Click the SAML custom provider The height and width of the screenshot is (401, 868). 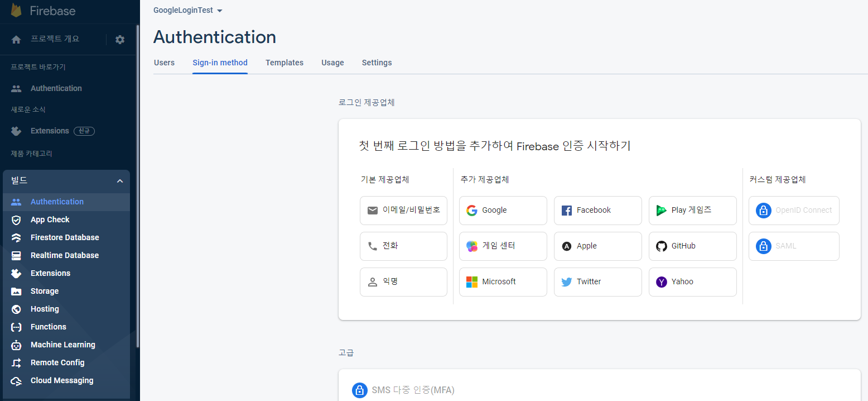click(794, 246)
